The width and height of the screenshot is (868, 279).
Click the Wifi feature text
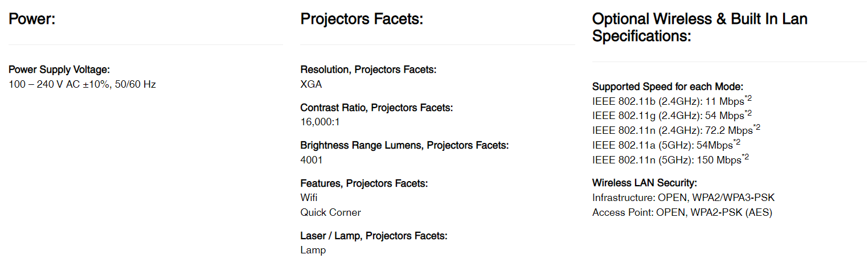pos(309,198)
